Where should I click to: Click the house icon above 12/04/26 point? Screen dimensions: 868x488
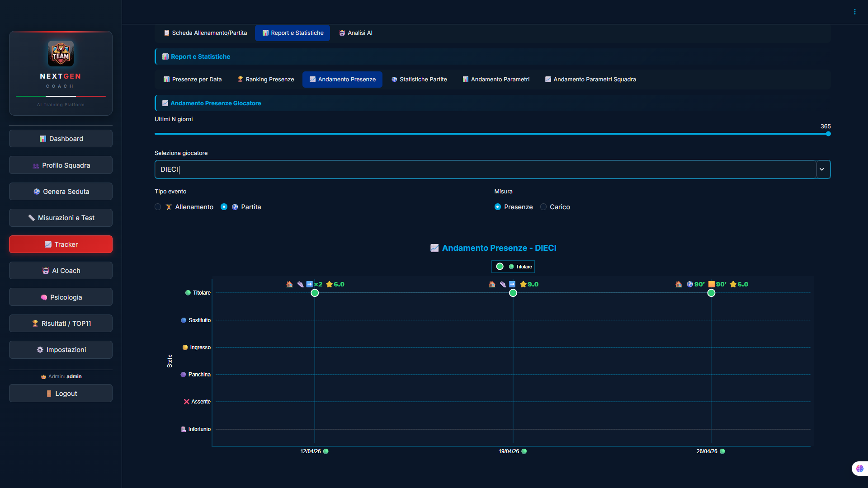(x=289, y=284)
